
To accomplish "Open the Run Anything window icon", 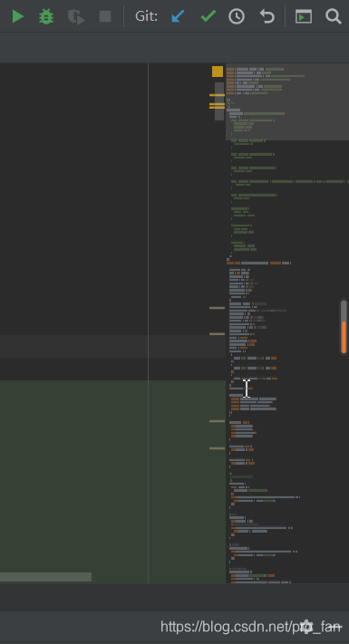I will coord(304,17).
